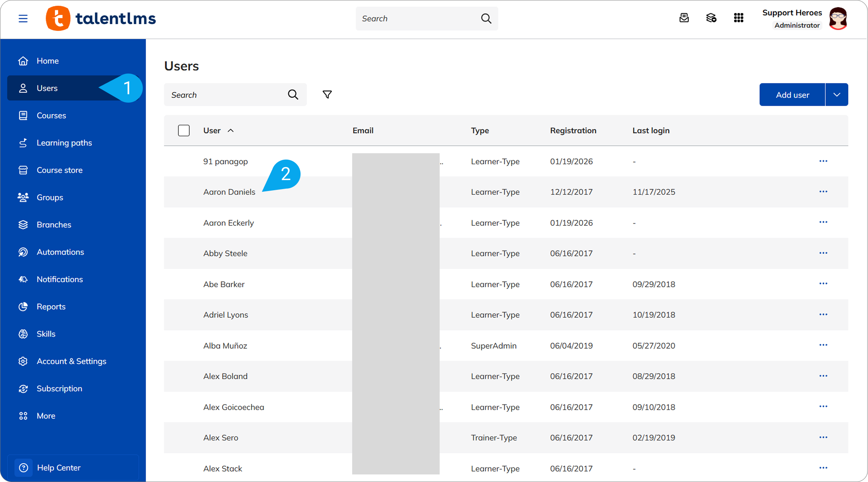Click the Administrator role badge
This screenshot has width=868, height=482.
pyautogui.click(x=797, y=25)
